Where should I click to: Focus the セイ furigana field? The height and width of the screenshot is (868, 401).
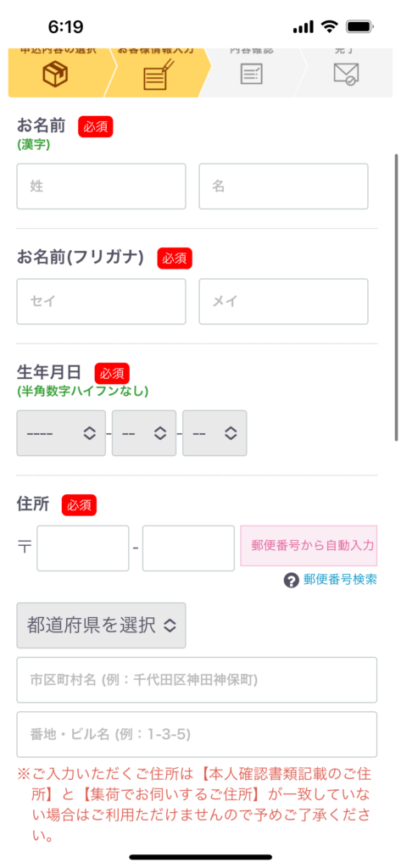point(102,301)
